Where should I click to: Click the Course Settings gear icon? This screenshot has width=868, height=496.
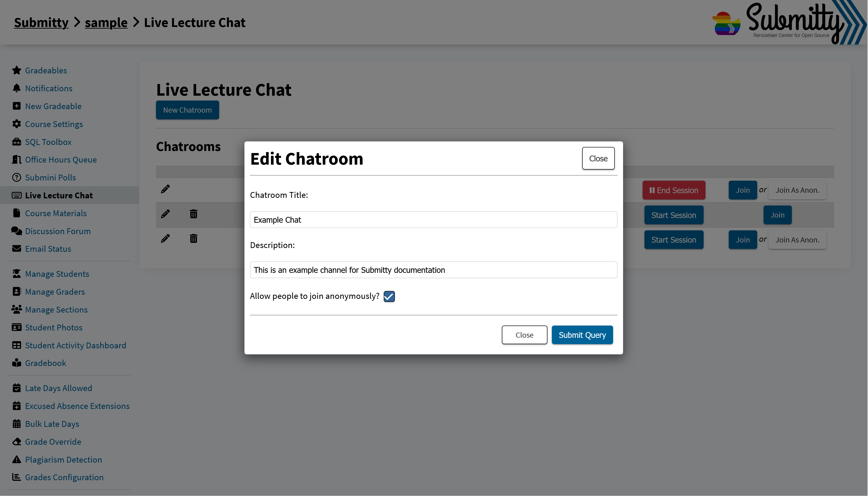click(x=16, y=124)
